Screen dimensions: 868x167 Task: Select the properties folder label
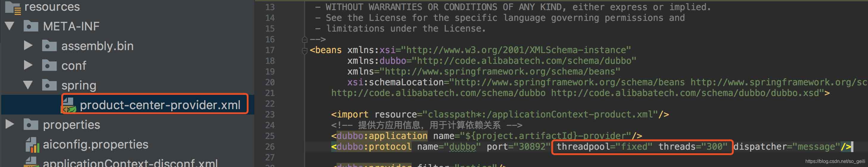coord(71,125)
